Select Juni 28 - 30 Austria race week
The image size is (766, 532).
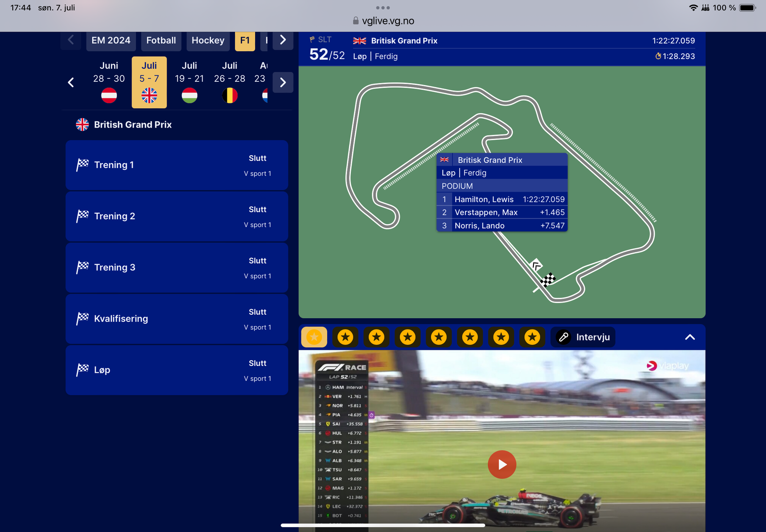pyautogui.click(x=109, y=82)
